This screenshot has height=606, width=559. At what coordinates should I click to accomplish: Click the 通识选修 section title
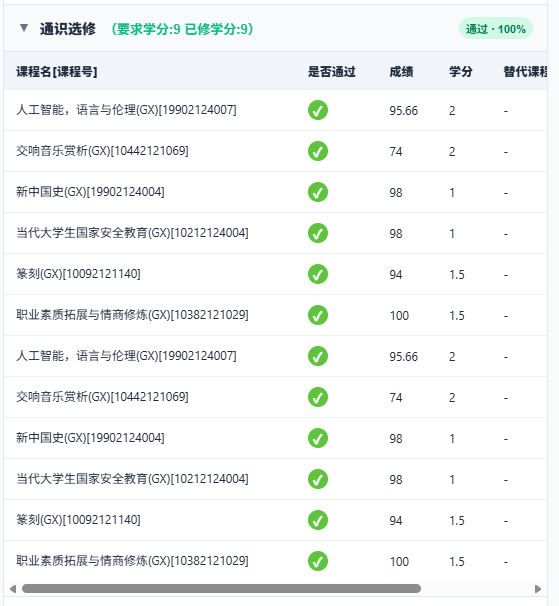pyautogui.click(x=68, y=29)
